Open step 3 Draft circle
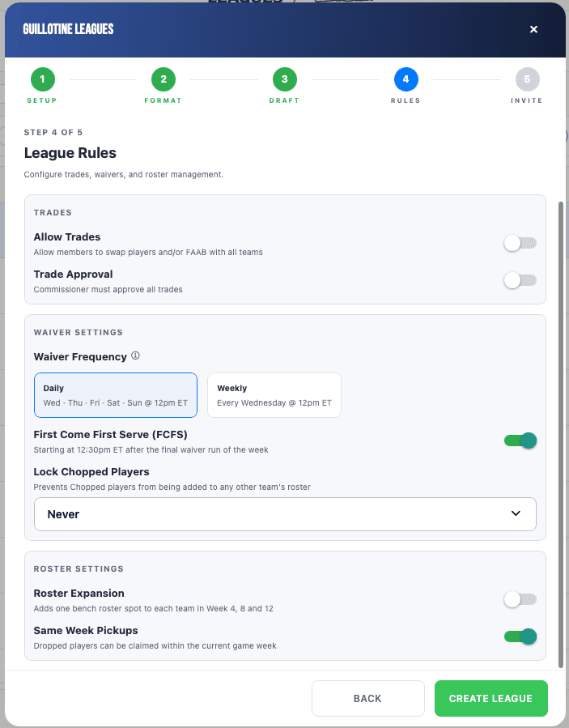Screen dimensions: 569x728 pos(285,79)
